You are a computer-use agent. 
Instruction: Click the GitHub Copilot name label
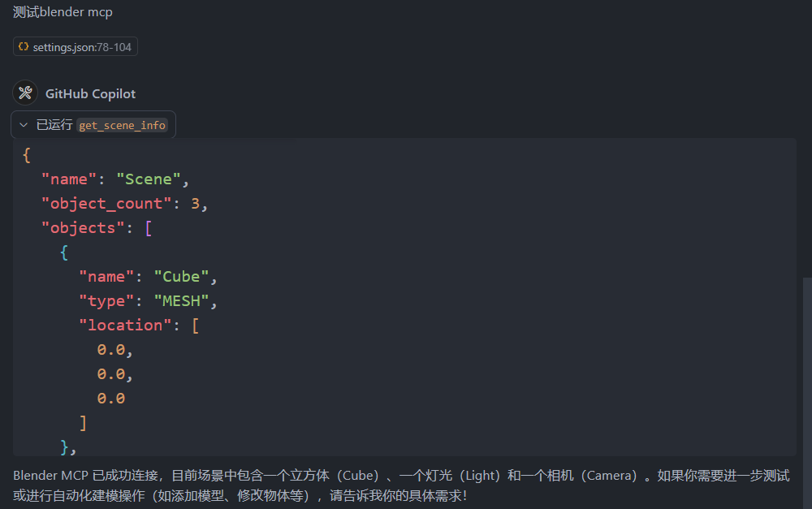click(91, 93)
